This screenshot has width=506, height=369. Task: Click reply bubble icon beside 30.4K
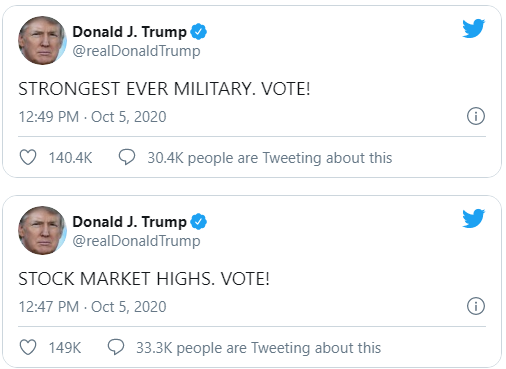point(127,157)
